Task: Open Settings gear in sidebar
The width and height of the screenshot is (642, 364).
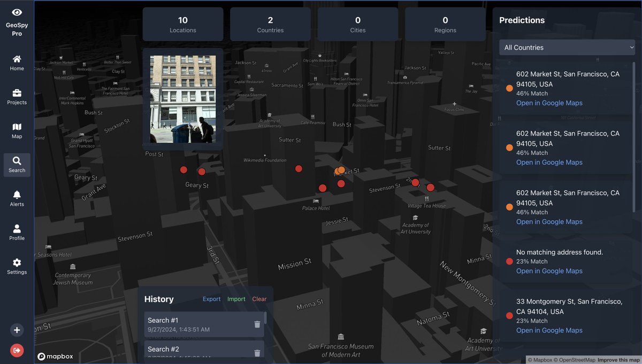Action: (x=17, y=267)
